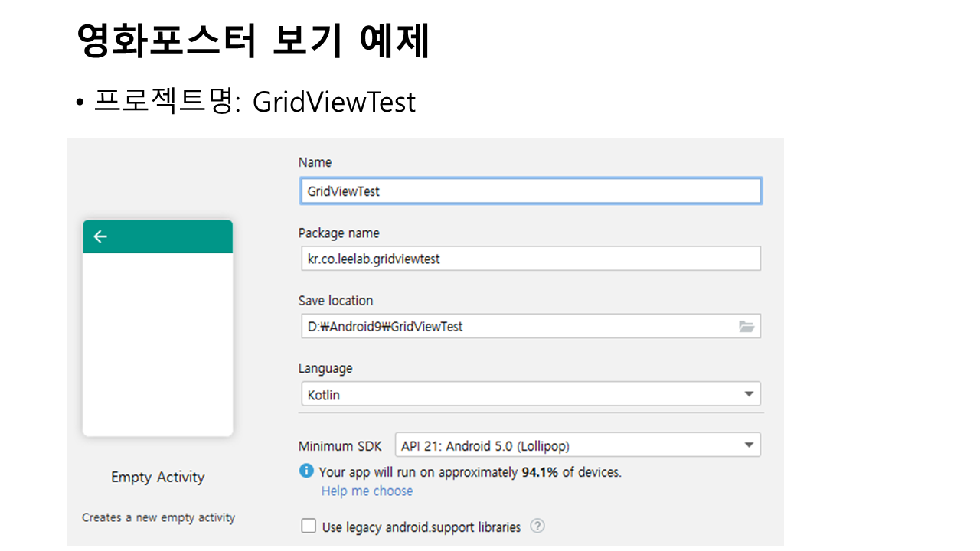Click the back arrow in the activity preview
This screenshot has width=980, height=551.
click(100, 236)
